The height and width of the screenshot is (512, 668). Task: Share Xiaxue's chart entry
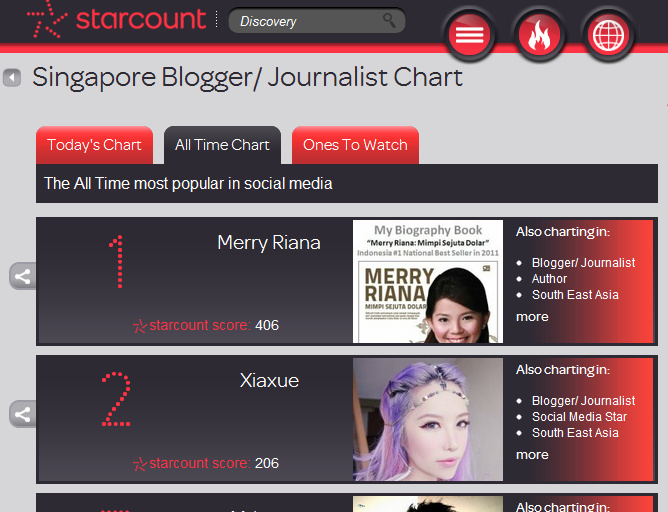click(x=23, y=414)
